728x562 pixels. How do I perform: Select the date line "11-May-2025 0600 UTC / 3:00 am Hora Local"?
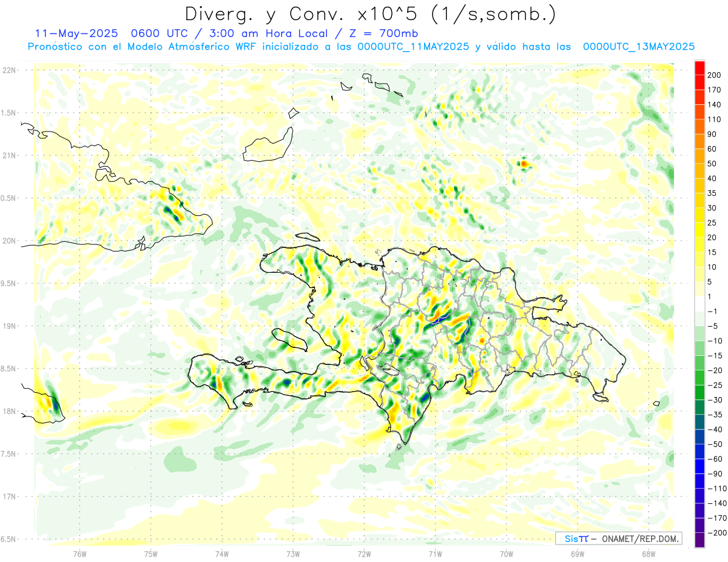click(184, 33)
